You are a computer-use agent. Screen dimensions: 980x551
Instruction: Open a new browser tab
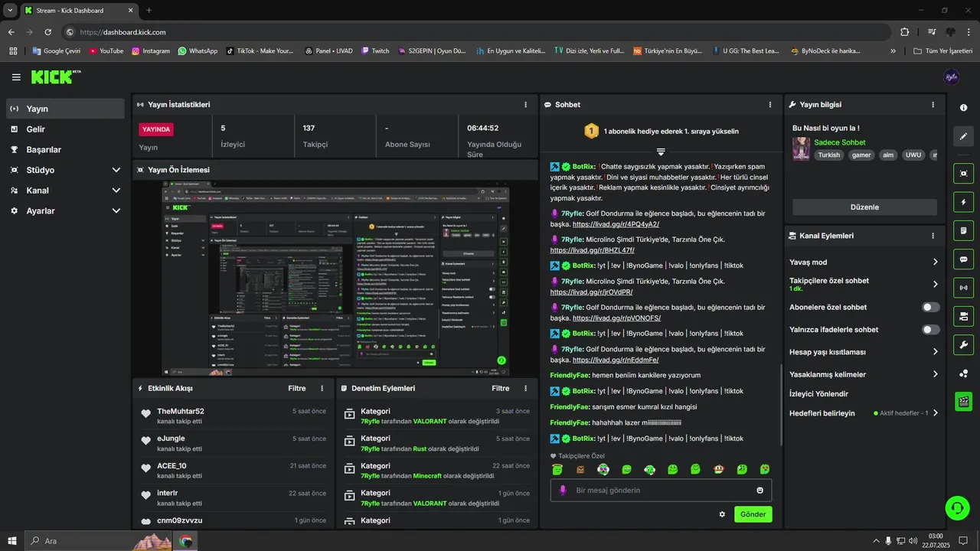(x=149, y=11)
